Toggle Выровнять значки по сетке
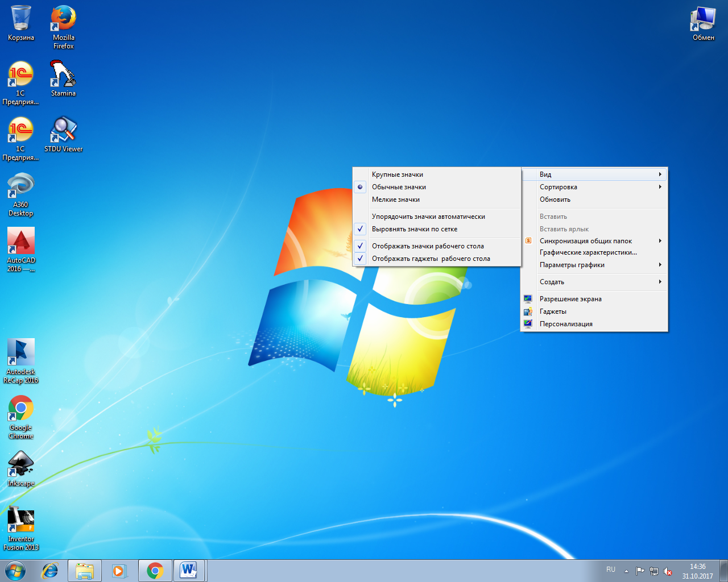 [x=437, y=229]
